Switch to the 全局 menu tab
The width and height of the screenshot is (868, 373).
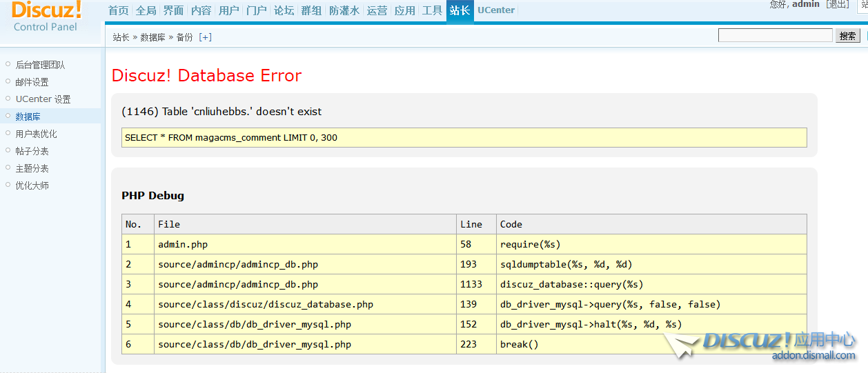pyautogui.click(x=146, y=10)
